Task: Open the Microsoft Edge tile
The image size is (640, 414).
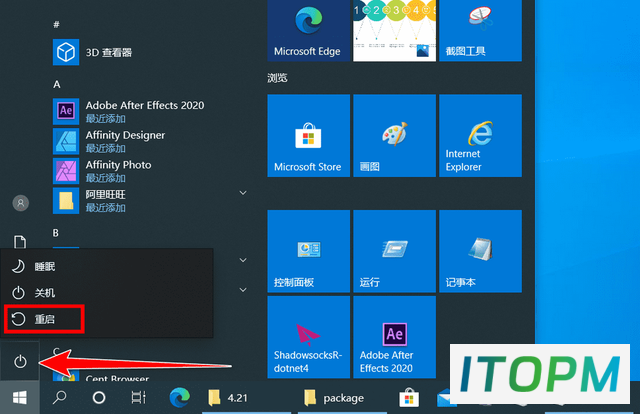Action: (309, 31)
